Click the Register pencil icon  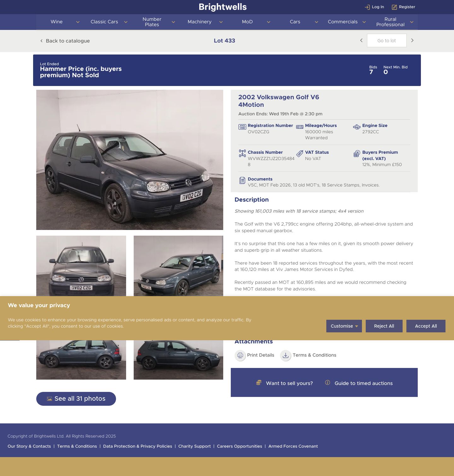tap(394, 7)
